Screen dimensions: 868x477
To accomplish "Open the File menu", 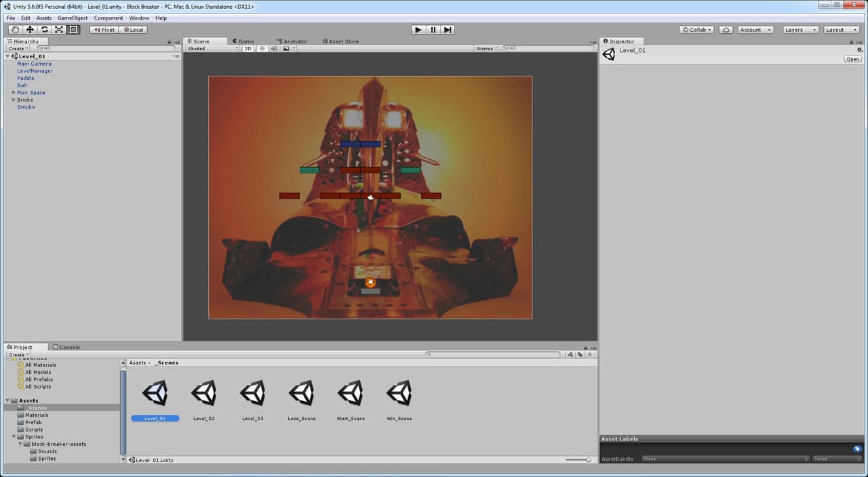I will 11,18.
